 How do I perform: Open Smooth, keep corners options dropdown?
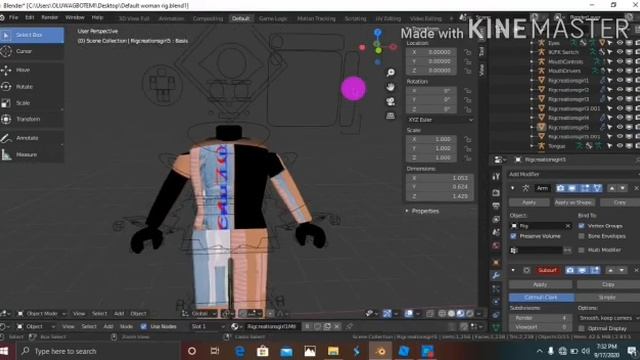(x=609, y=318)
